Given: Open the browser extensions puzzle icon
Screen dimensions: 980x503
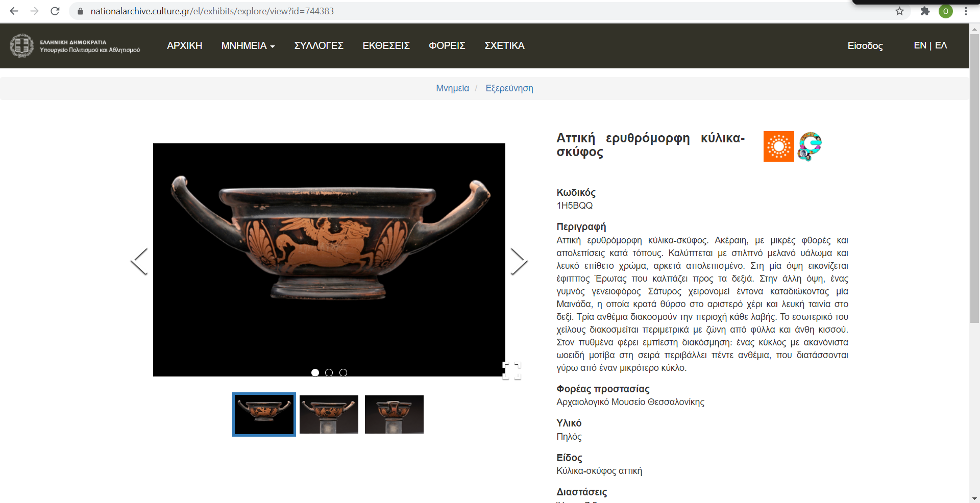Looking at the screenshot, I should point(925,11).
